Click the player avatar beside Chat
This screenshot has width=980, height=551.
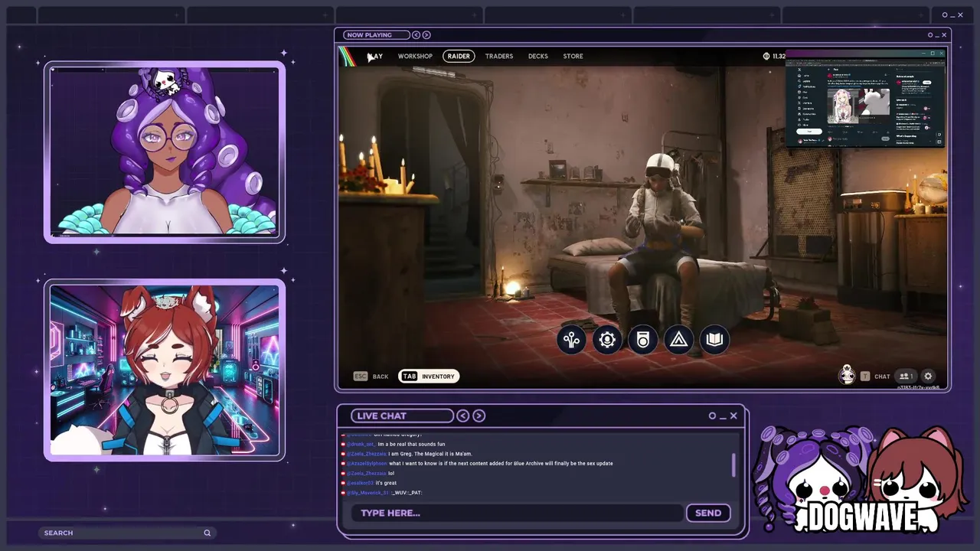847,374
